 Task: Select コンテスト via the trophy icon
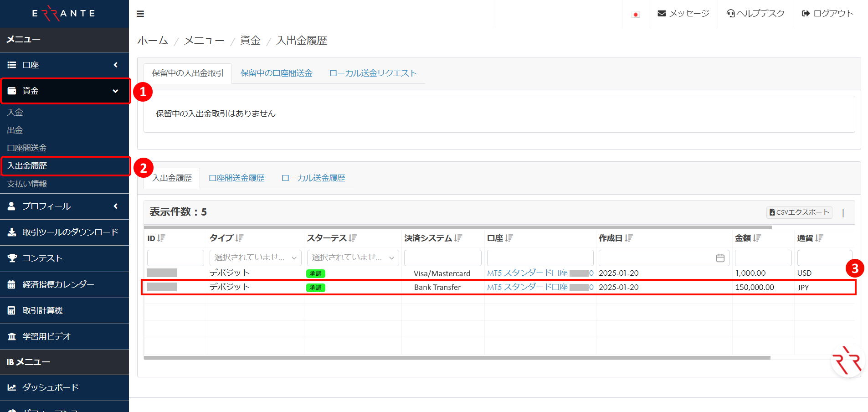point(12,258)
